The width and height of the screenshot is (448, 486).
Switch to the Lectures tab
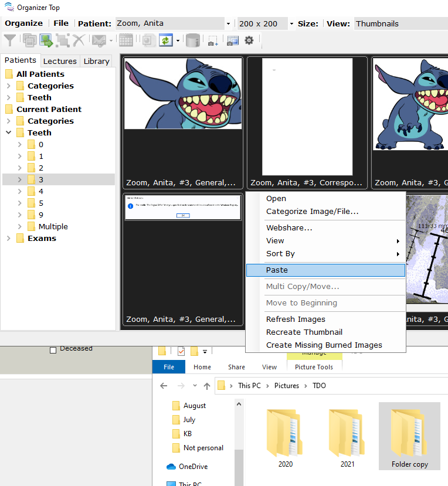click(60, 61)
